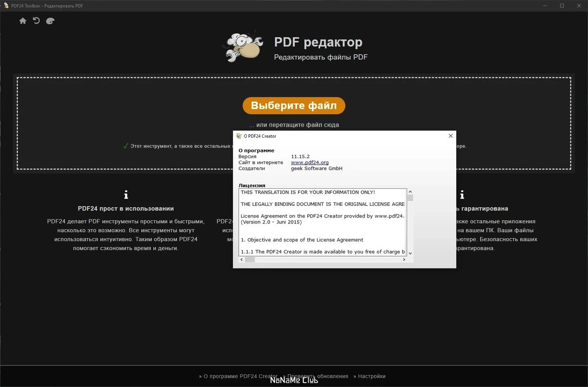Click "geek Software GmbH" text
The height and width of the screenshot is (387, 588).
[317, 168]
